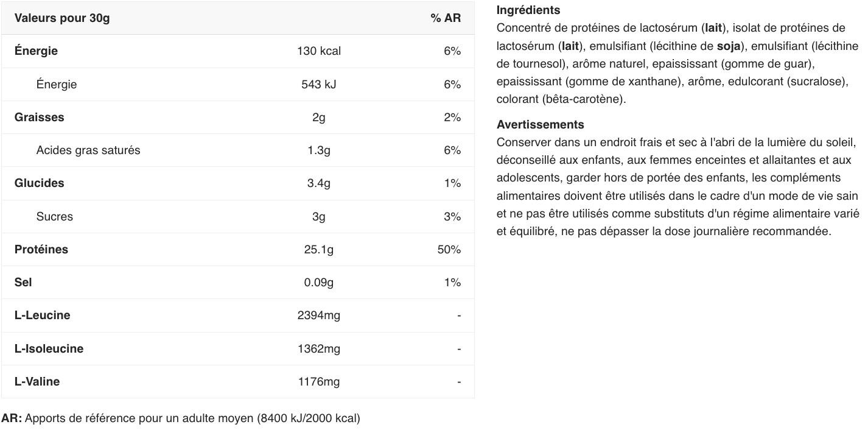Screen dimensions: 868x430
Task: Click the 'Sel' row label
Action: 23,282
